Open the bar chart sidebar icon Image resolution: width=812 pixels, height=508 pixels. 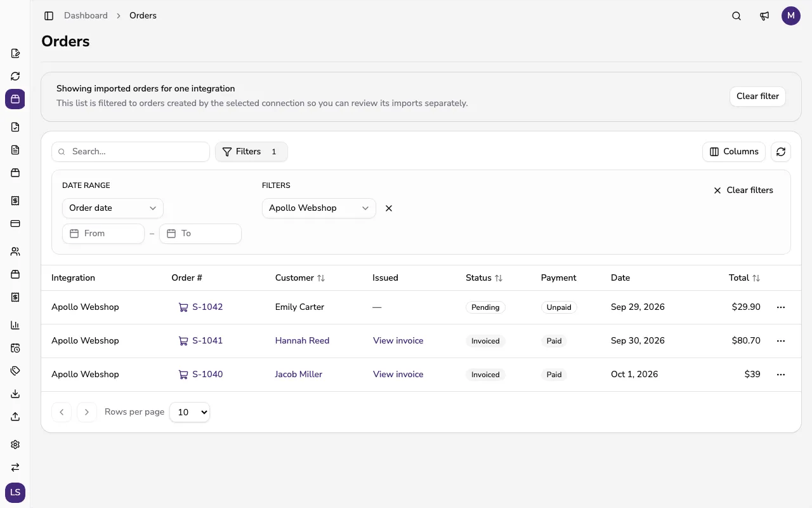click(15, 325)
